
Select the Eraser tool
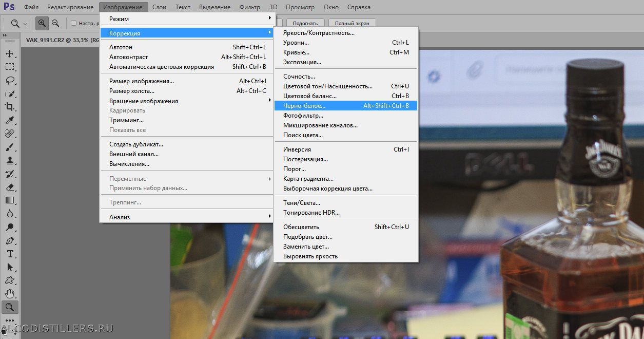point(10,187)
